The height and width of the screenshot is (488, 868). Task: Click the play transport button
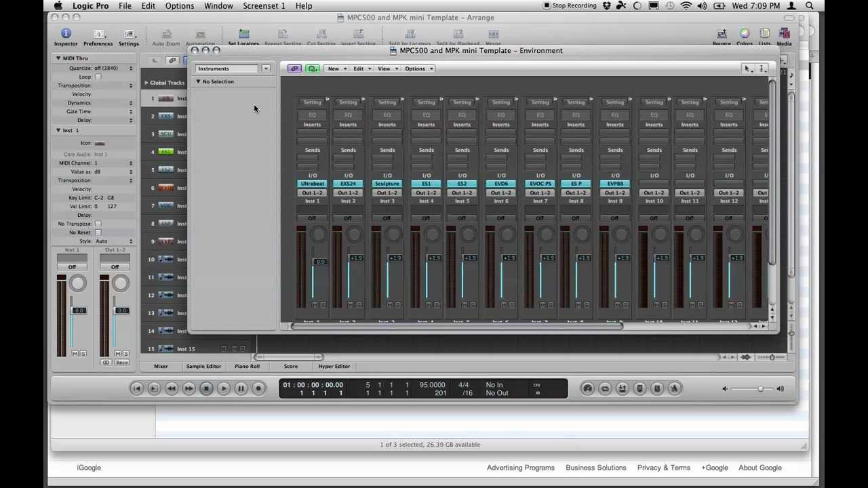point(224,388)
